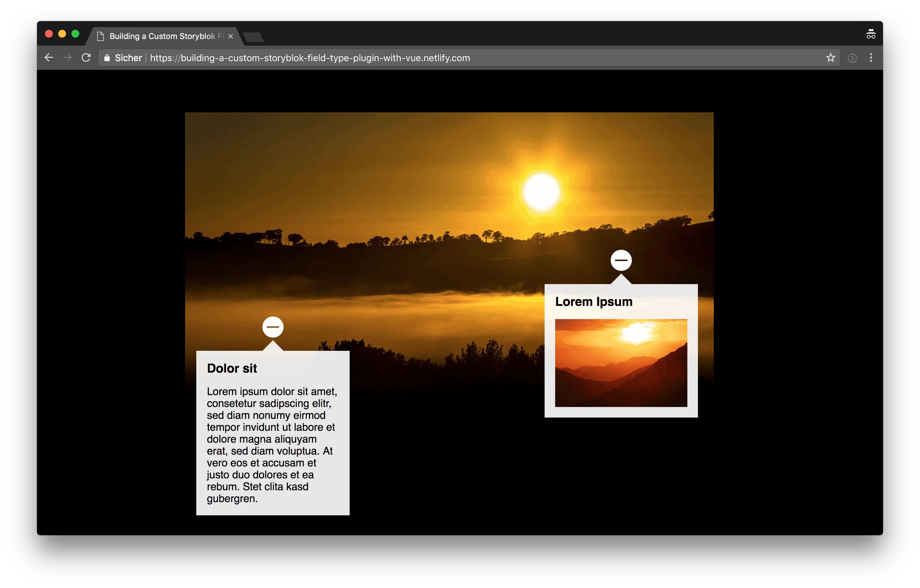The width and height of the screenshot is (920, 588).
Task: Bookmark page using star icon
Action: [830, 58]
